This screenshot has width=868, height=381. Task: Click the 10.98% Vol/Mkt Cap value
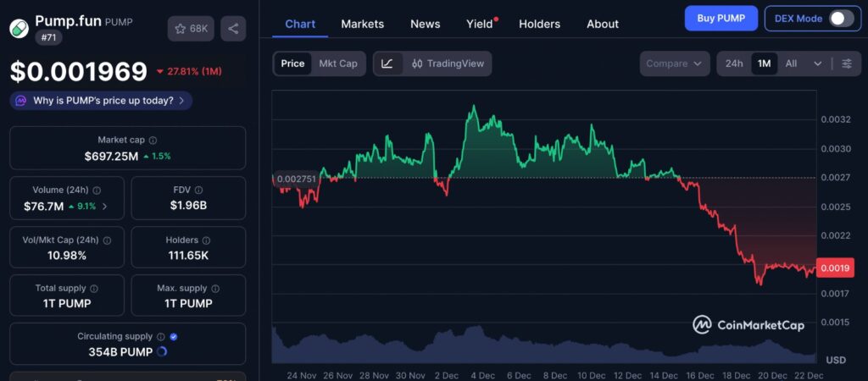click(67, 256)
